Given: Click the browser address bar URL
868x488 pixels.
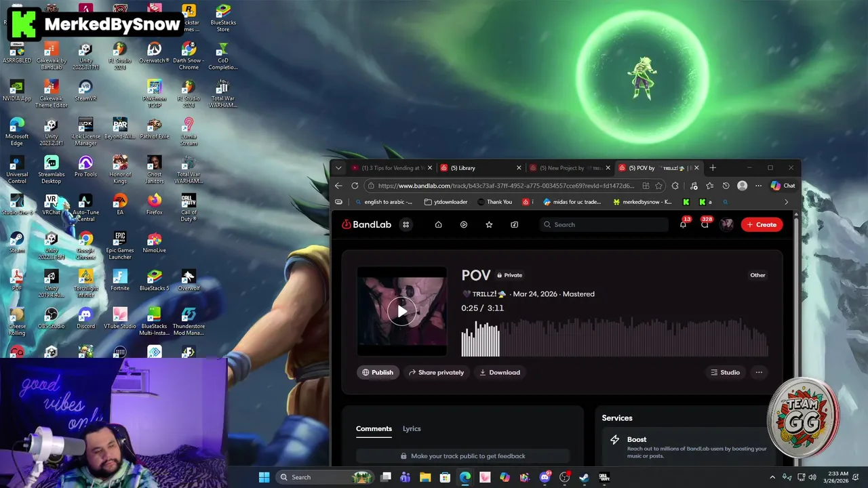Looking at the screenshot, I should (506, 186).
